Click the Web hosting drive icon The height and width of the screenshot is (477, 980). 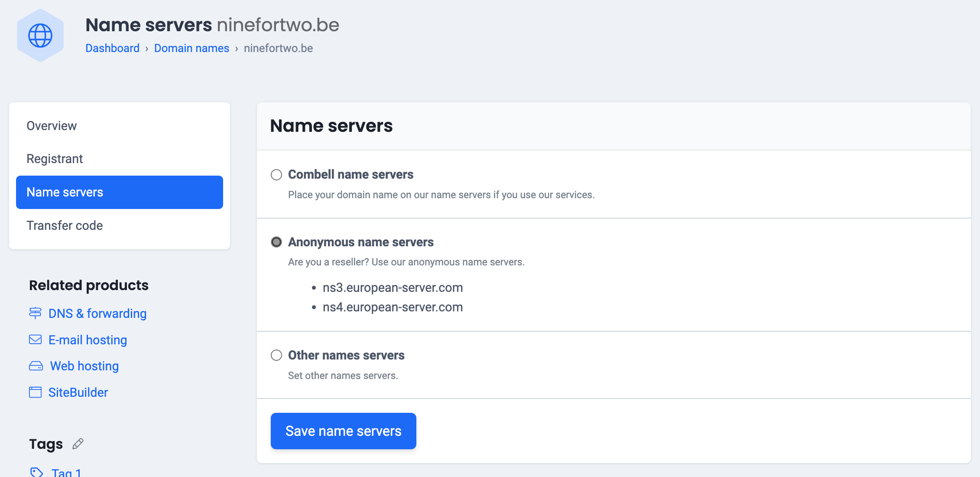[36, 366]
